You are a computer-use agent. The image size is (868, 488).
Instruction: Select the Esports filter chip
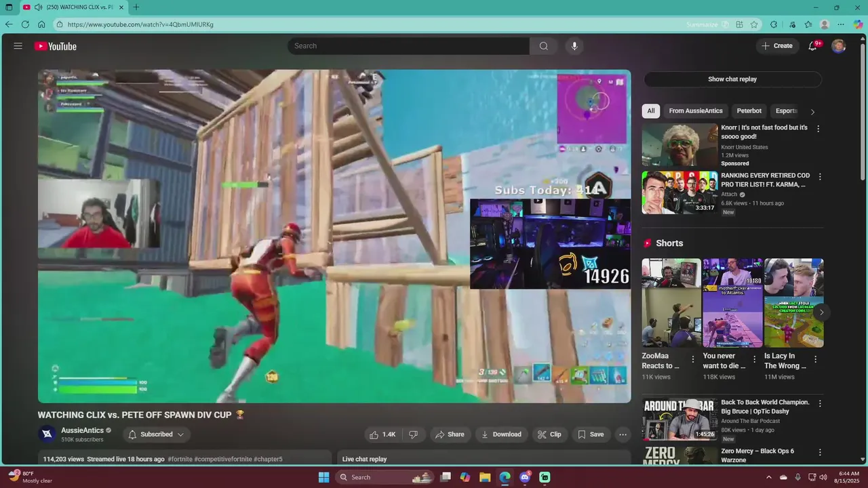(787, 111)
